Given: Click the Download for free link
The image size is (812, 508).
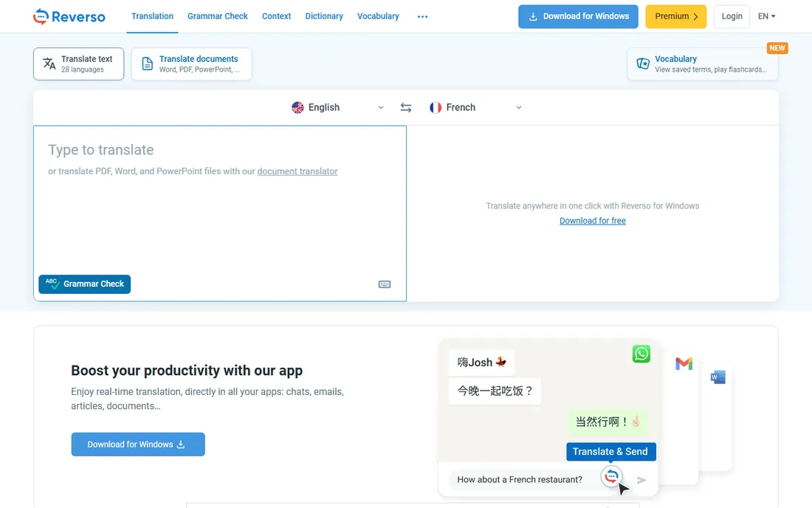Looking at the screenshot, I should (x=593, y=221).
